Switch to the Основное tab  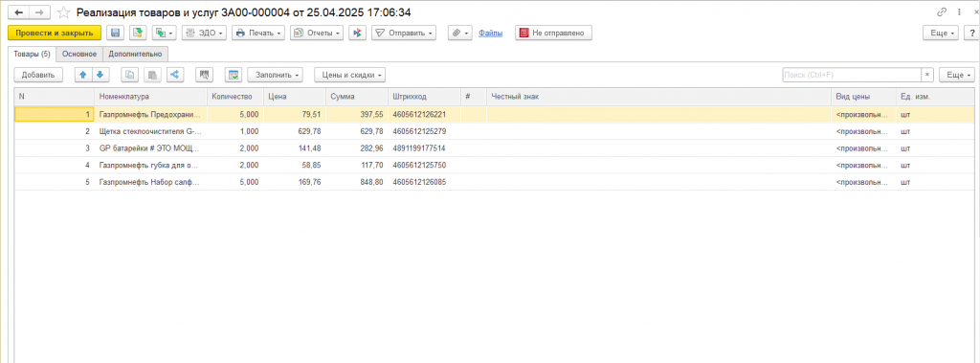coord(79,54)
